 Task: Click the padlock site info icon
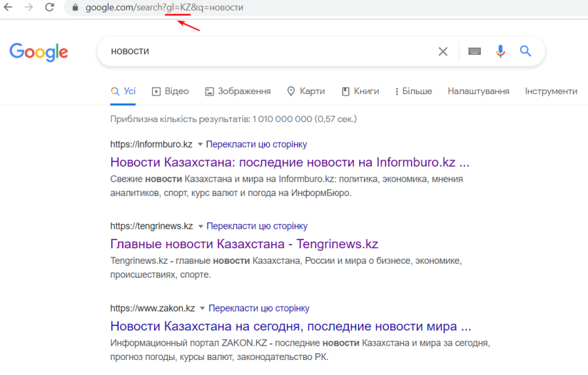pos(75,7)
